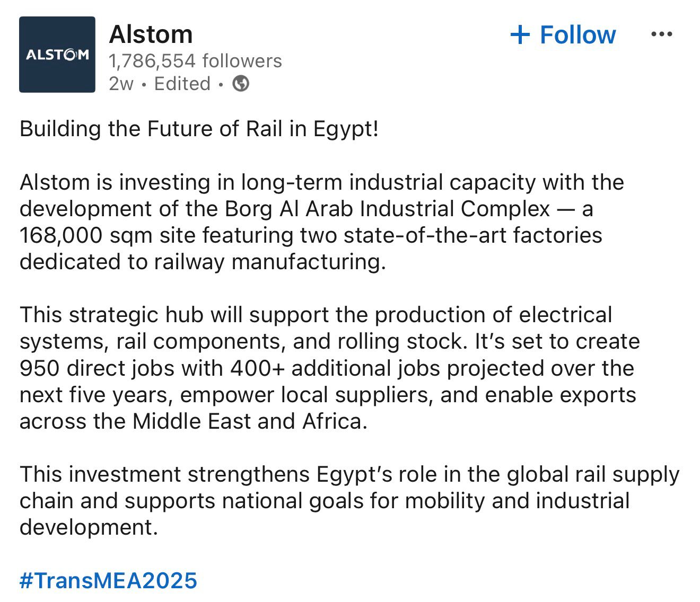Open the Alstom company name link

pos(151,34)
